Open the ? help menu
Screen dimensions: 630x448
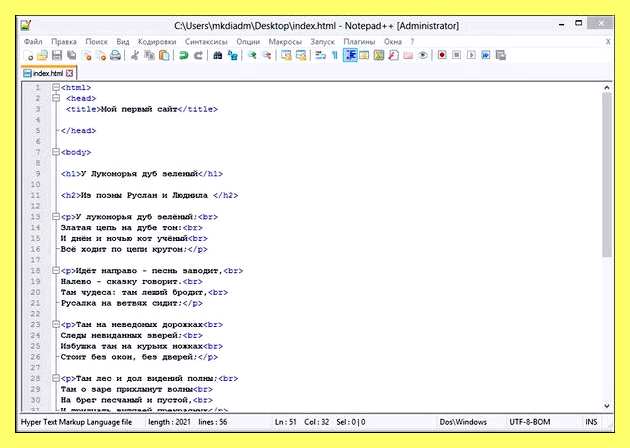pos(412,42)
